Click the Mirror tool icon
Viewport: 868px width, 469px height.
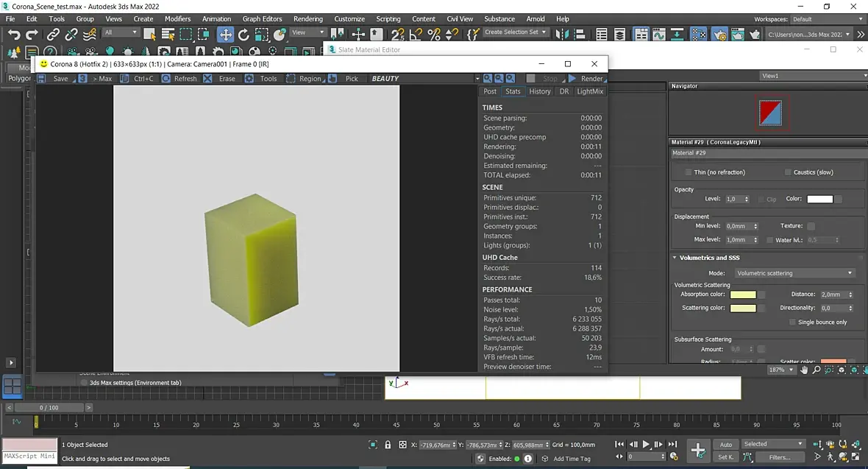click(x=563, y=34)
